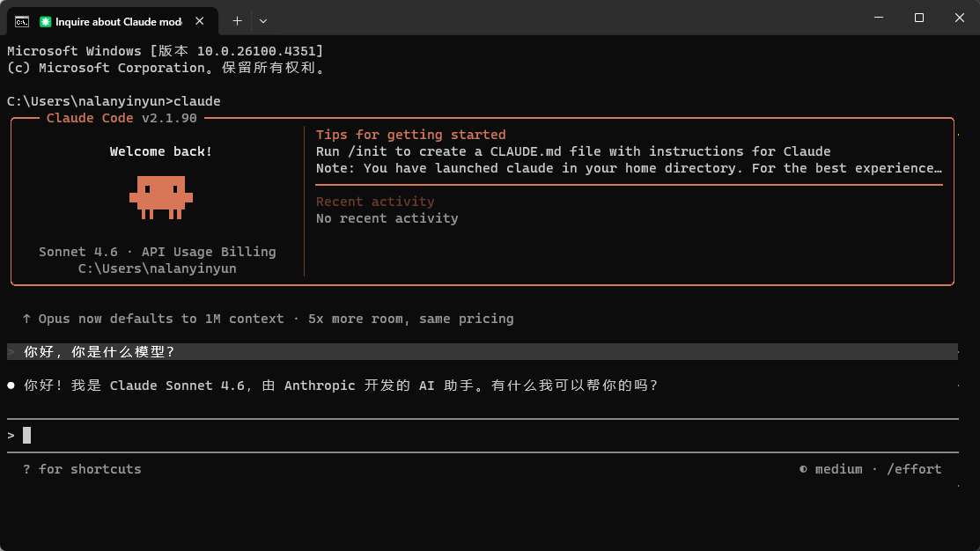The height and width of the screenshot is (551, 980).
Task: Click the 'Recent activity' heading
Action: 375,202
